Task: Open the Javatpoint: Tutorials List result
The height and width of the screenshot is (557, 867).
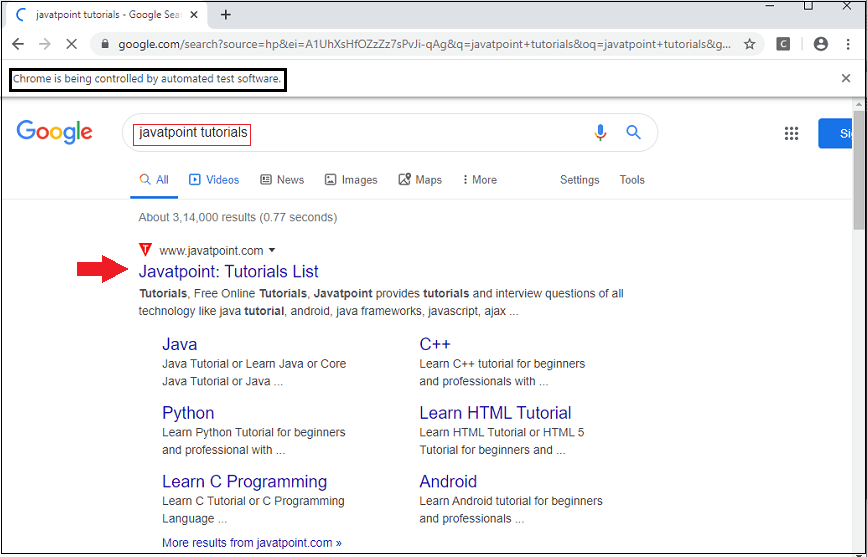Action: tap(228, 271)
